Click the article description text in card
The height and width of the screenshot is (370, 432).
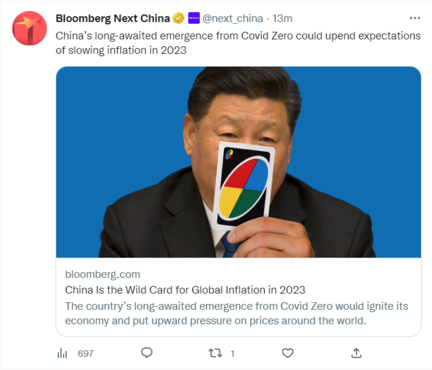(x=236, y=313)
